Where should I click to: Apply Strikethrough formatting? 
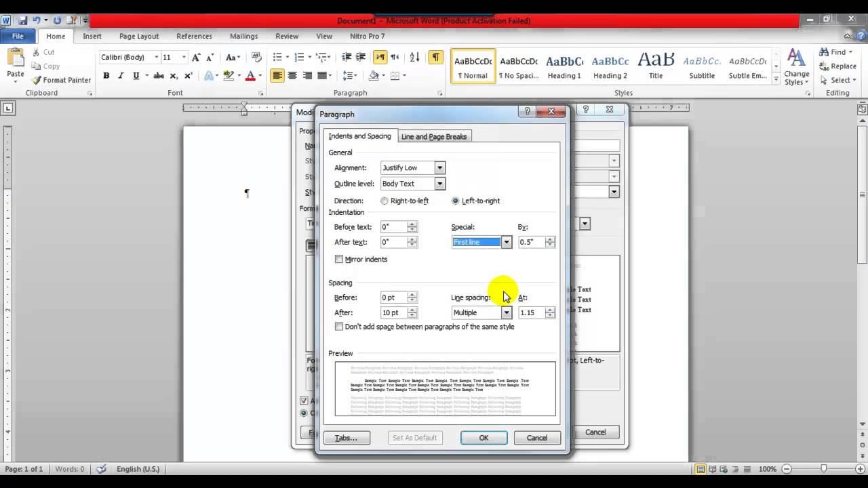tap(159, 76)
